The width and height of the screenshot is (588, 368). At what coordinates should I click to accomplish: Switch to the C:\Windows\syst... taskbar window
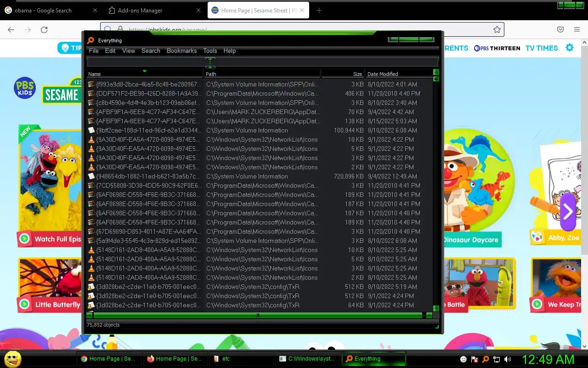pyautogui.click(x=308, y=359)
